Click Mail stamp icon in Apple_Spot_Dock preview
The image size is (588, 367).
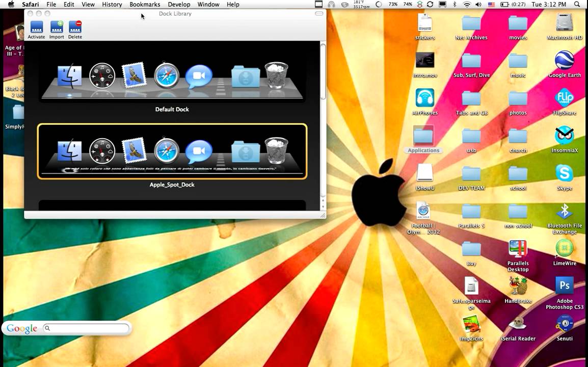point(134,150)
